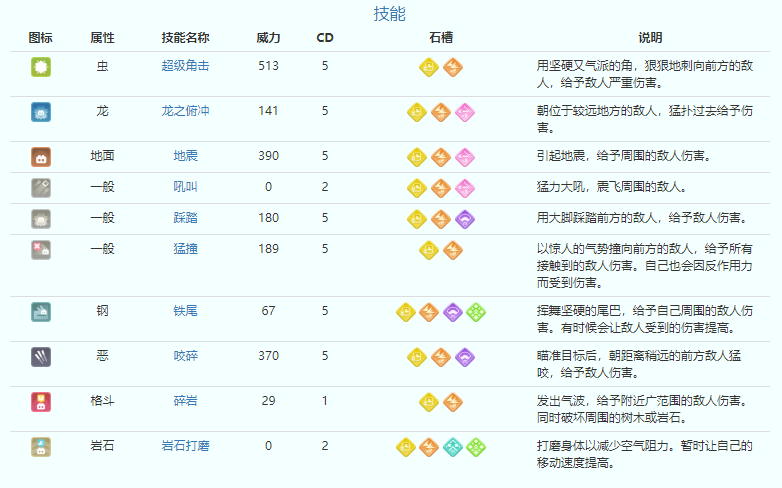
Task: Click the 地面 attribute cell
Action: 102,156
